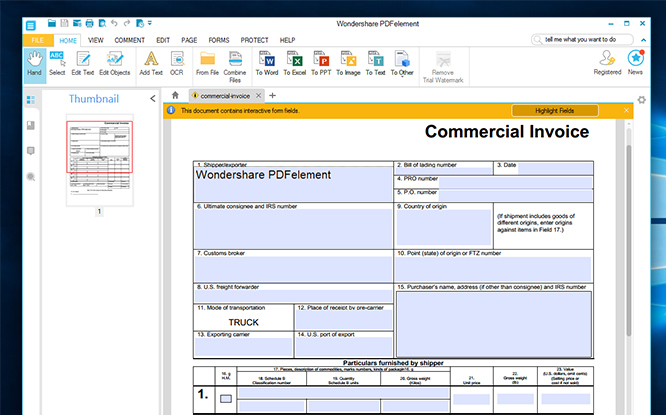Convert document To Excel
The width and height of the screenshot is (666, 415).
294,64
